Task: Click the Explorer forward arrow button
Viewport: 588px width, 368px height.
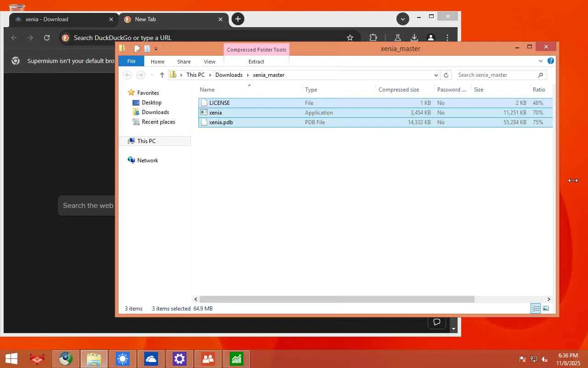Action: pyautogui.click(x=141, y=75)
